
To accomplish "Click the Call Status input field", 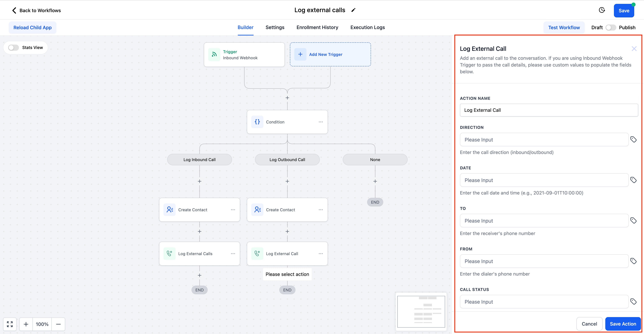I will tap(544, 302).
